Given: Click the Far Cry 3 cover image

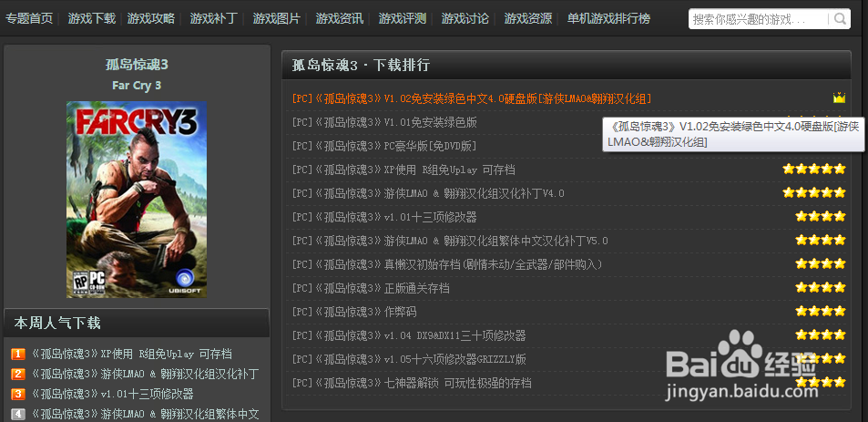Looking at the screenshot, I should pyautogui.click(x=137, y=200).
